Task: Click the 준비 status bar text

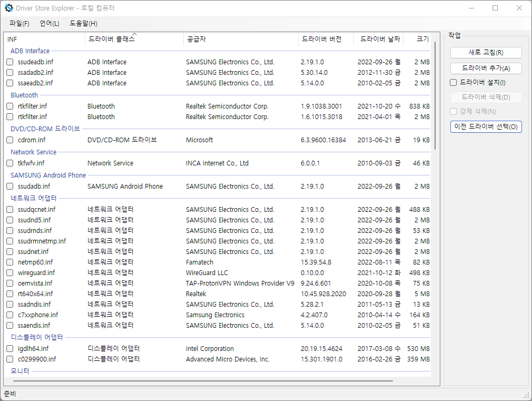Action: [x=10, y=394]
